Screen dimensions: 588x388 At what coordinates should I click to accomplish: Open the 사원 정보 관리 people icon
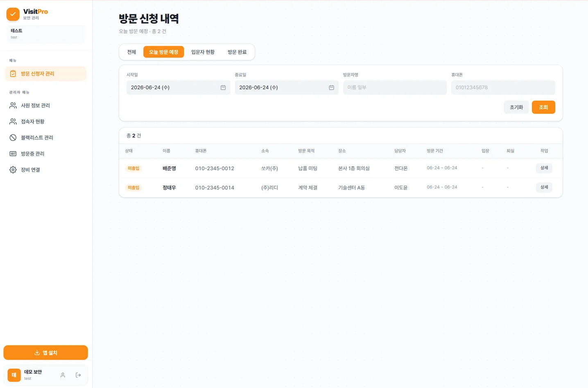coord(13,105)
